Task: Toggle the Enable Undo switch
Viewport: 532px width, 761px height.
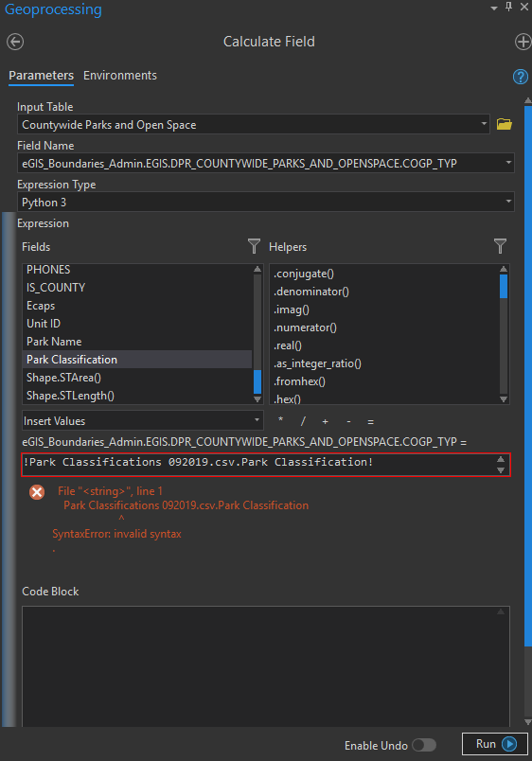Action: click(424, 745)
